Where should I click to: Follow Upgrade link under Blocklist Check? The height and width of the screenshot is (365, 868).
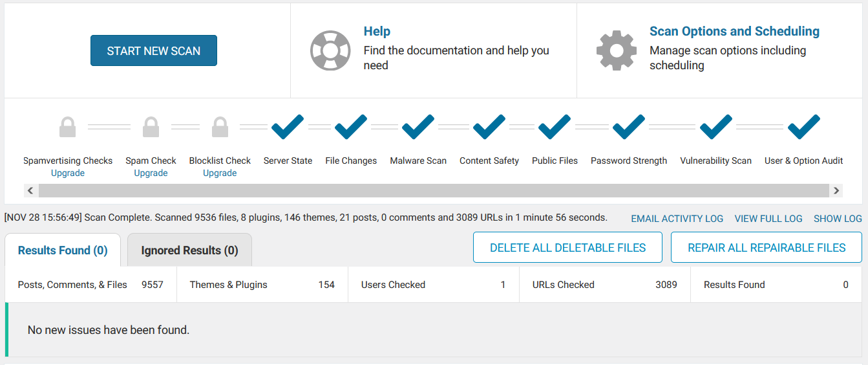click(220, 173)
